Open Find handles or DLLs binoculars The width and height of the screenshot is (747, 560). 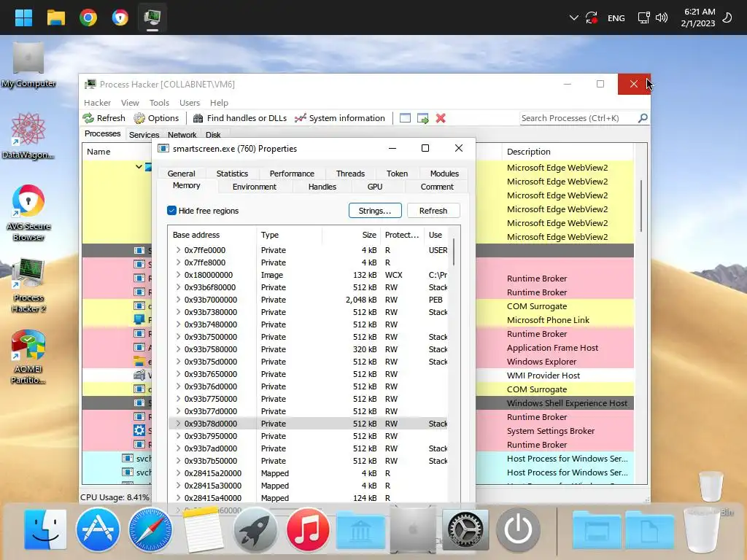[x=198, y=118]
